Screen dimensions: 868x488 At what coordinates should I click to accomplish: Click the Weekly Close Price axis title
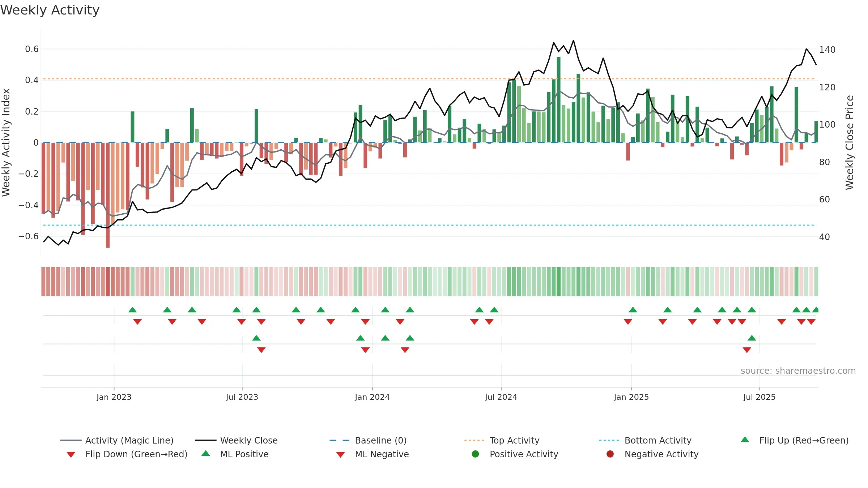coord(850,142)
